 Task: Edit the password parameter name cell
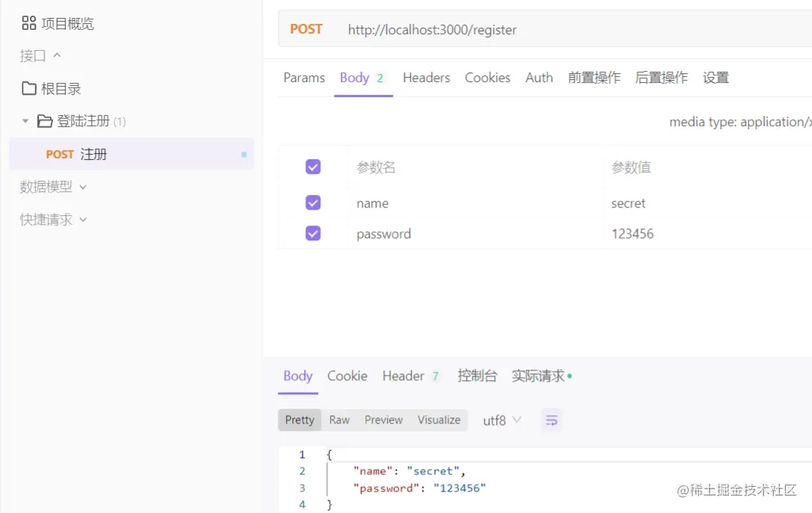click(x=384, y=234)
